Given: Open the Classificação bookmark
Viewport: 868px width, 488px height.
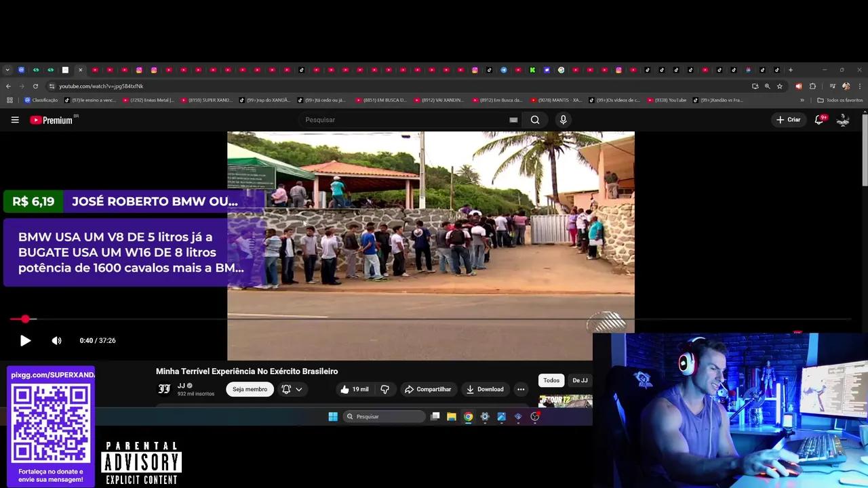Looking at the screenshot, I should 41,100.
